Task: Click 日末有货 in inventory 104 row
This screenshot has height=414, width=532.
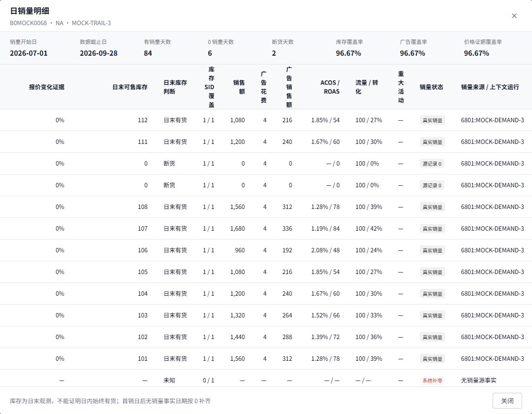Action: [175, 294]
